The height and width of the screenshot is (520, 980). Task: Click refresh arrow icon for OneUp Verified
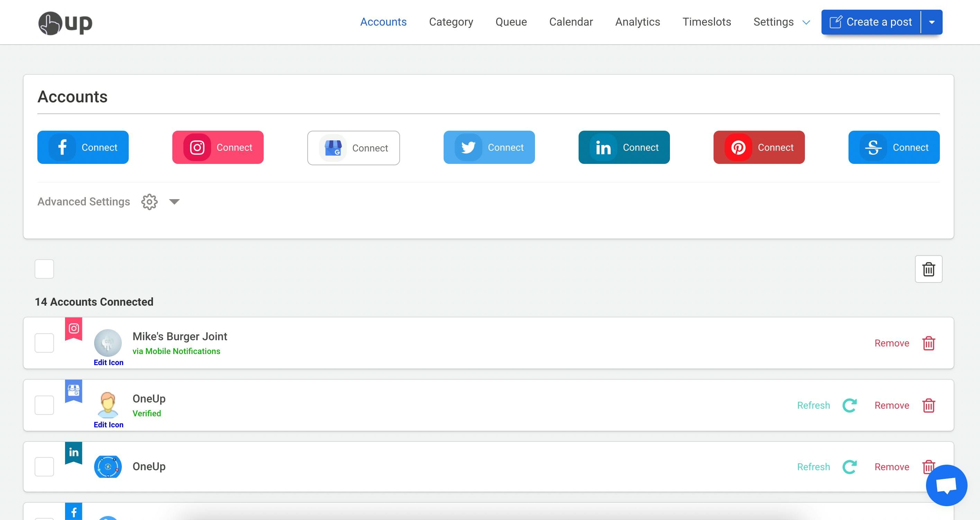pos(850,406)
